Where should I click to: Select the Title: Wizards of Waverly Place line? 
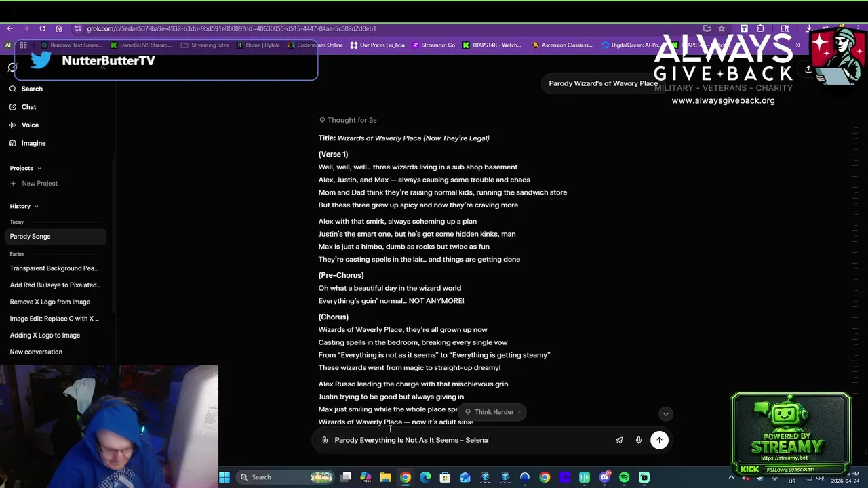[403, 138]
